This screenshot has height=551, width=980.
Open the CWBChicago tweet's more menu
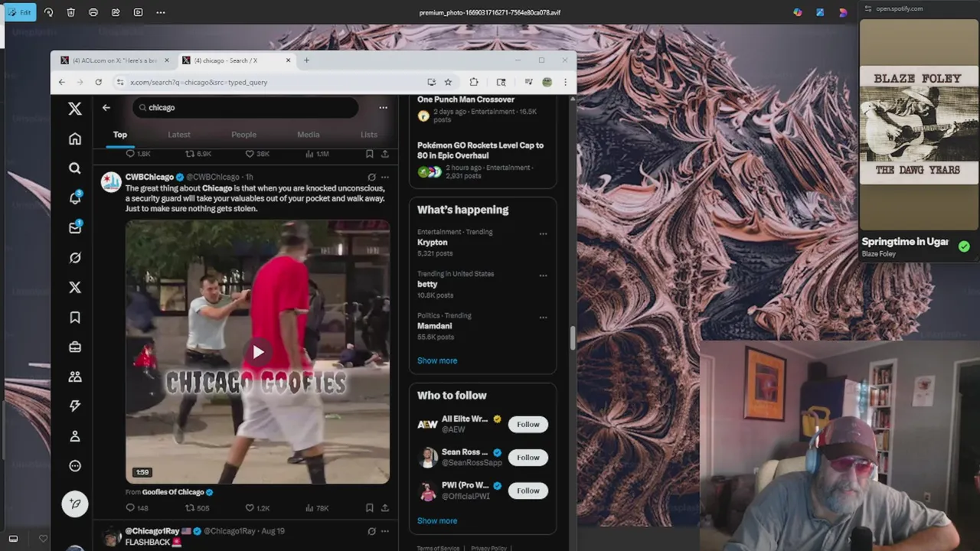click(x=385, y=177)
